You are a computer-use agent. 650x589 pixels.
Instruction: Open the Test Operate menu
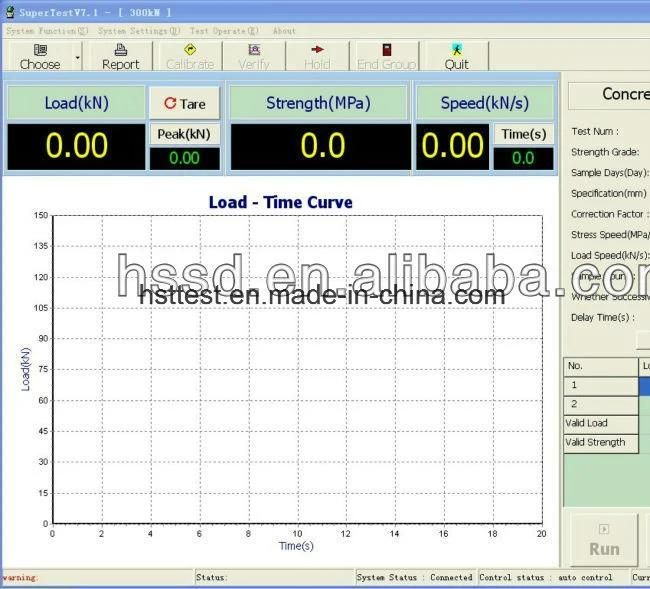tap(224, 31)
